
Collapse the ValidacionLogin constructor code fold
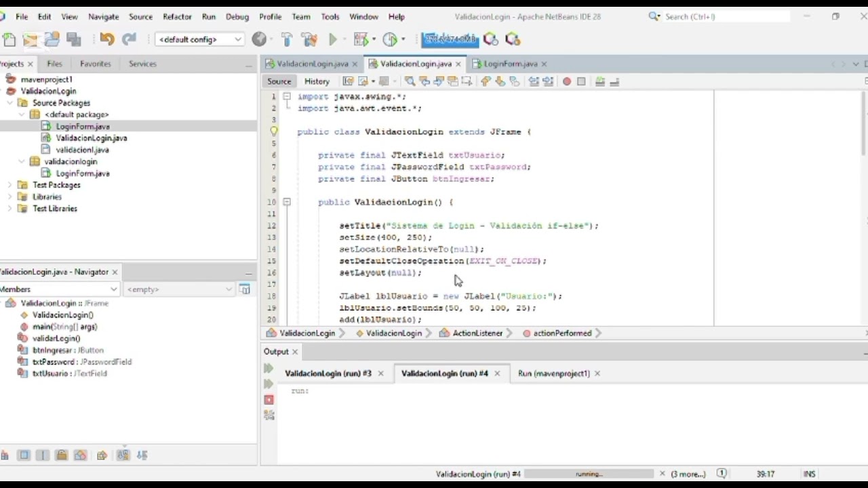click(x=287, y=202)
